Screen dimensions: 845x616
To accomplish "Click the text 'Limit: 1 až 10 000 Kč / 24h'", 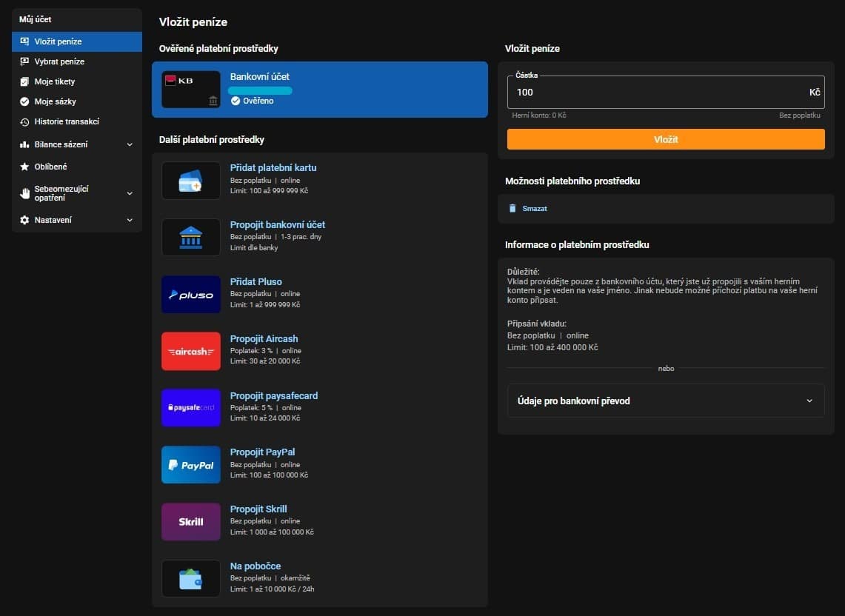I will tap(272, 589).
